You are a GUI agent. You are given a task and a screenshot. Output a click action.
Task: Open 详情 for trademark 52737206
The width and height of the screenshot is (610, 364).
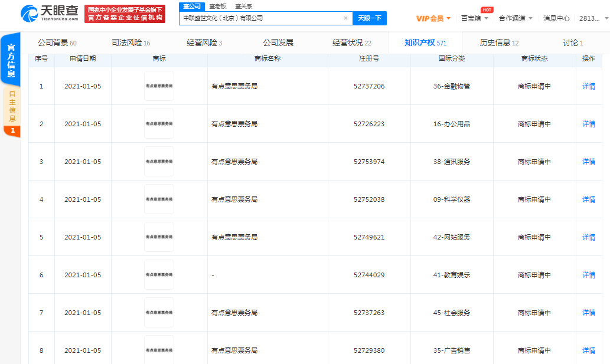[588, 86]
